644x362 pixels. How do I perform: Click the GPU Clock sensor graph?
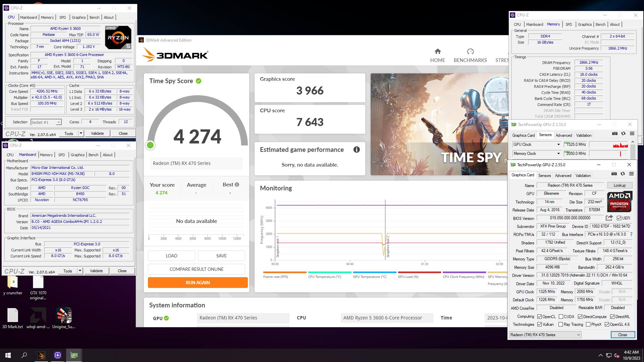coord(609,144)
